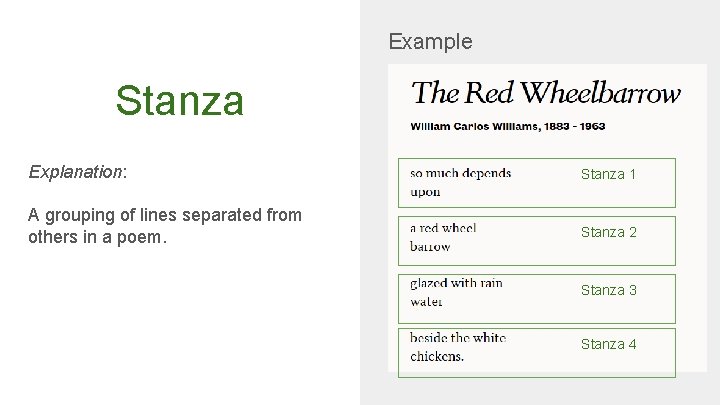Screen dimensions: 720x405
Task: Click the line "glazed with rain"
Action: coord(456,283)
